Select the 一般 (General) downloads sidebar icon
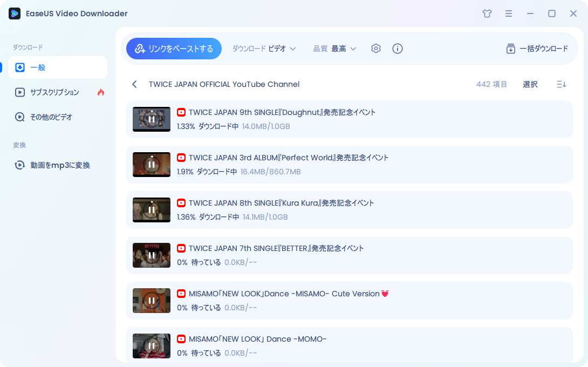588x367 pixels. click(19, 67)
